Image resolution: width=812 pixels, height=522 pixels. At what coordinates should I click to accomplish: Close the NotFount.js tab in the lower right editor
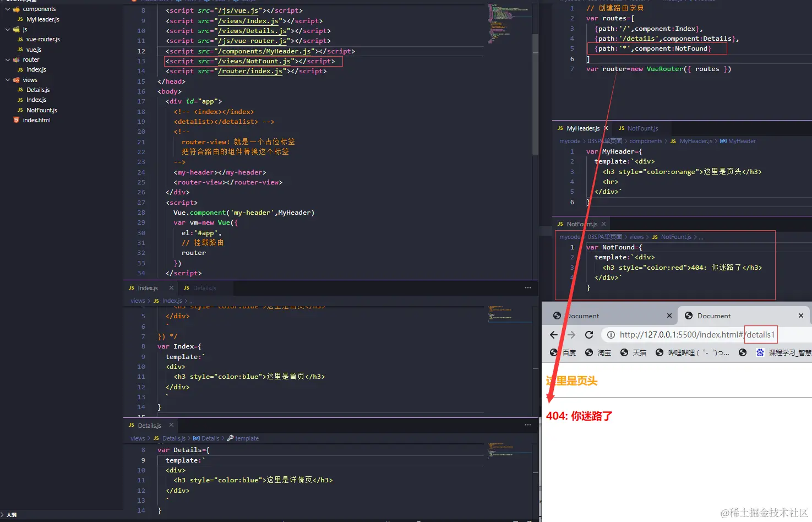(x=603, y=224)
